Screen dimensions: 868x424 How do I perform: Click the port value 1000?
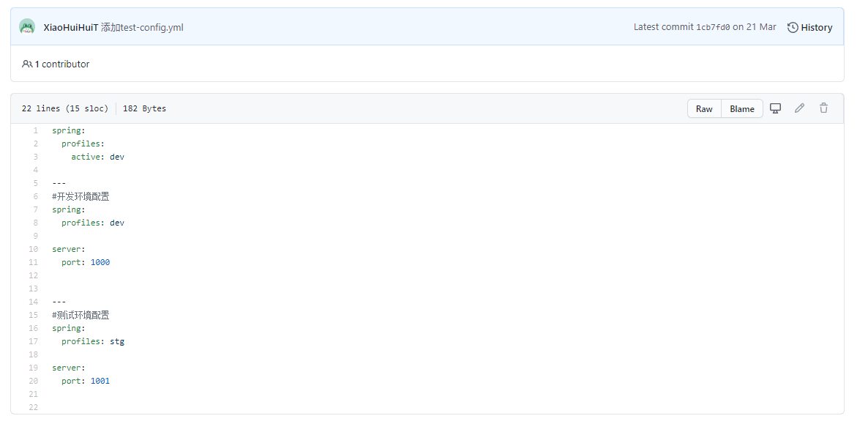click(100, 262)
